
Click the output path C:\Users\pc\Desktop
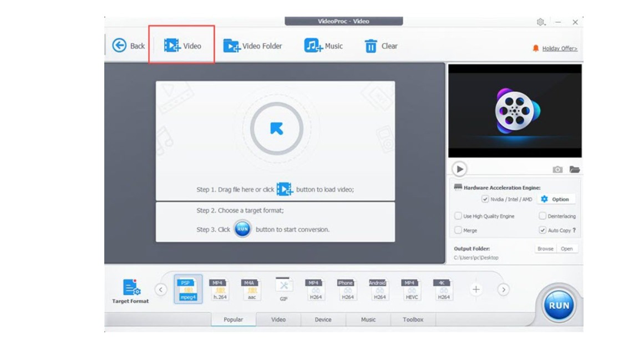tap(476, 258)
